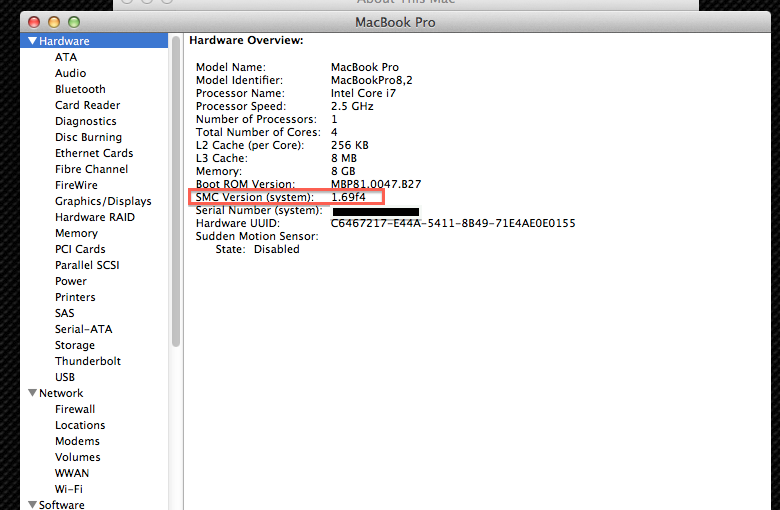780x510 pixels.
Task: Select PCI Cards in the sidebar
Action: [80, 249]
